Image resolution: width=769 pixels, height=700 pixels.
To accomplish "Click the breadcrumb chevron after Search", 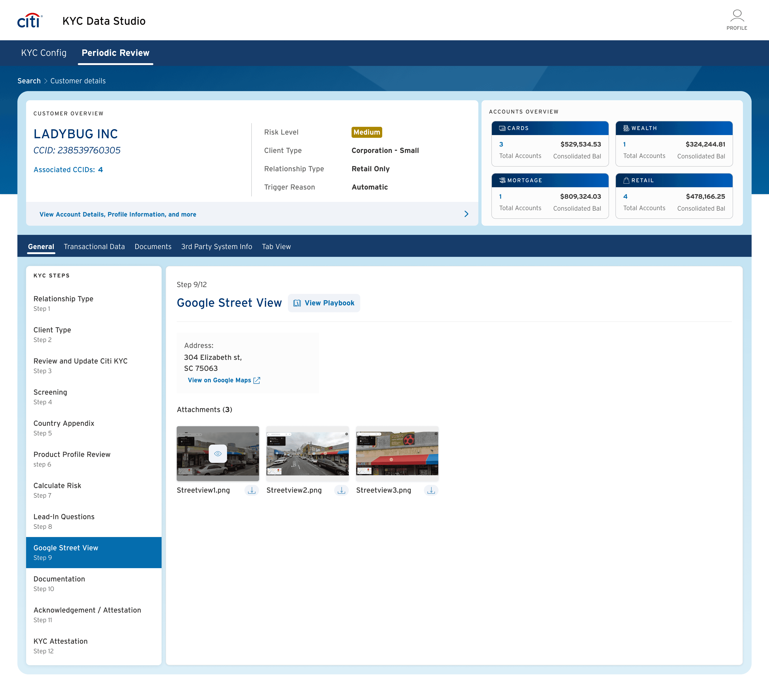I will point(45,81).
